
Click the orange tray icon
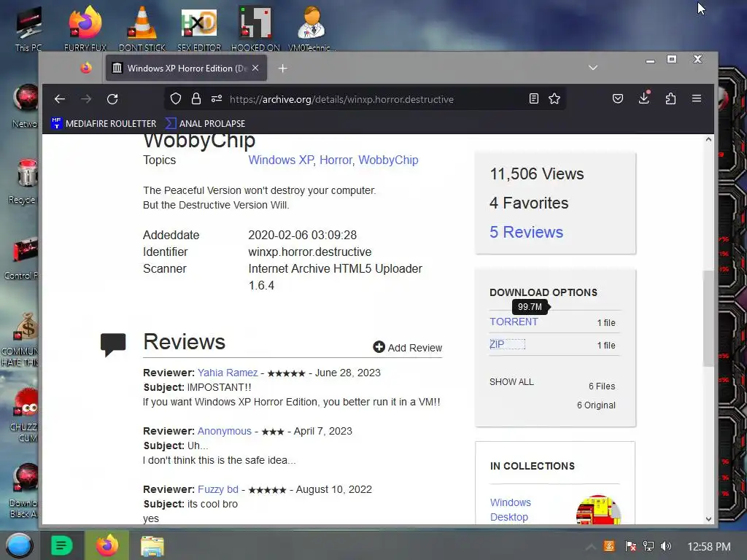coord(609,545)
